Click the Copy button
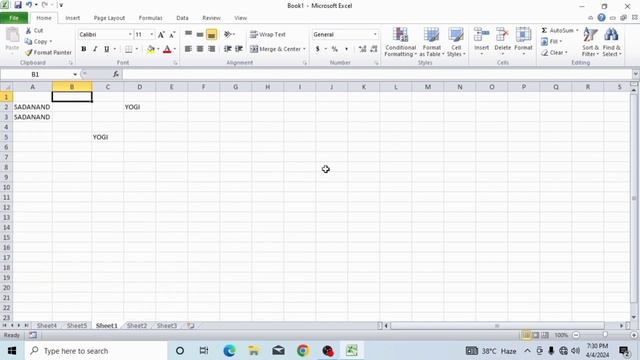The height and width of the screenshot is (360, 640). pos(37,42)
